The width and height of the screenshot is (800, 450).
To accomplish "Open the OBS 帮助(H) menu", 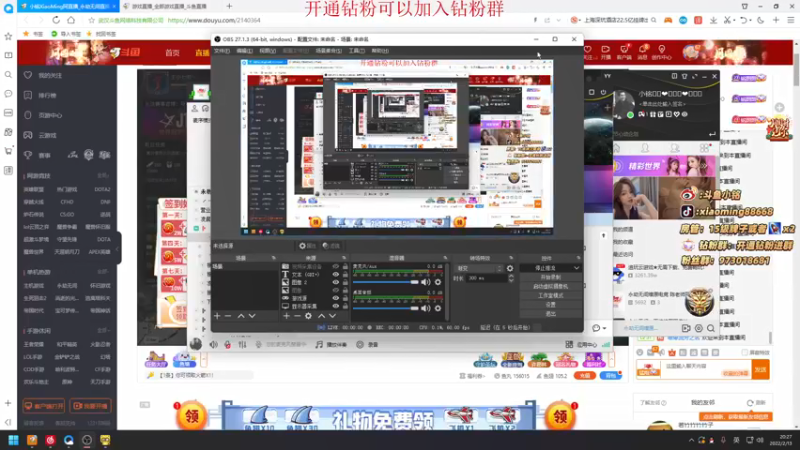I will click(380, 51).
